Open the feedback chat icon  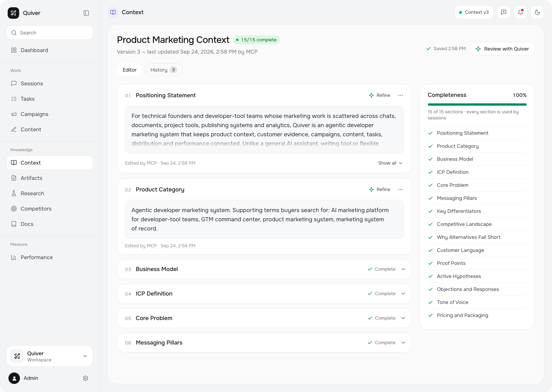click(x=504, y=12)
